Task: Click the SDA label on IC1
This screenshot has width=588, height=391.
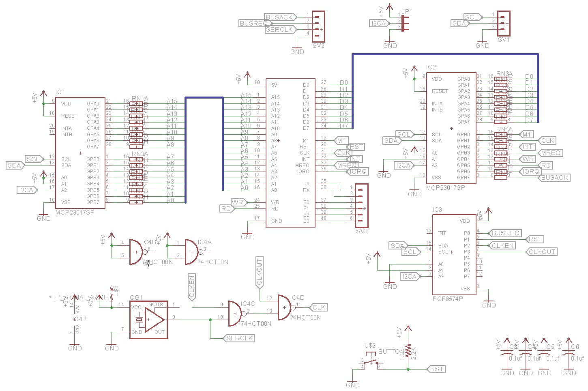Action: [x=15, y=165]
